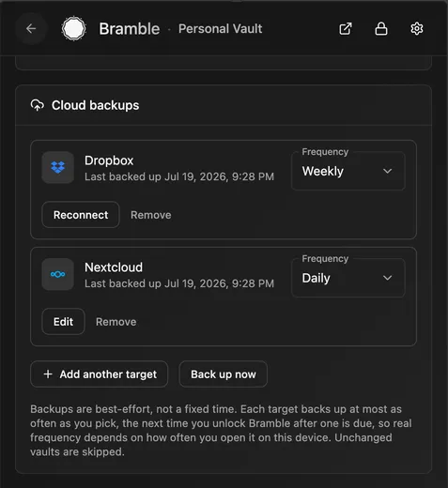This screenshot has height=488, width=448.
Task: Open Nextcloud frequency dropdown set to Daily
Action: [x=348, y=278]
